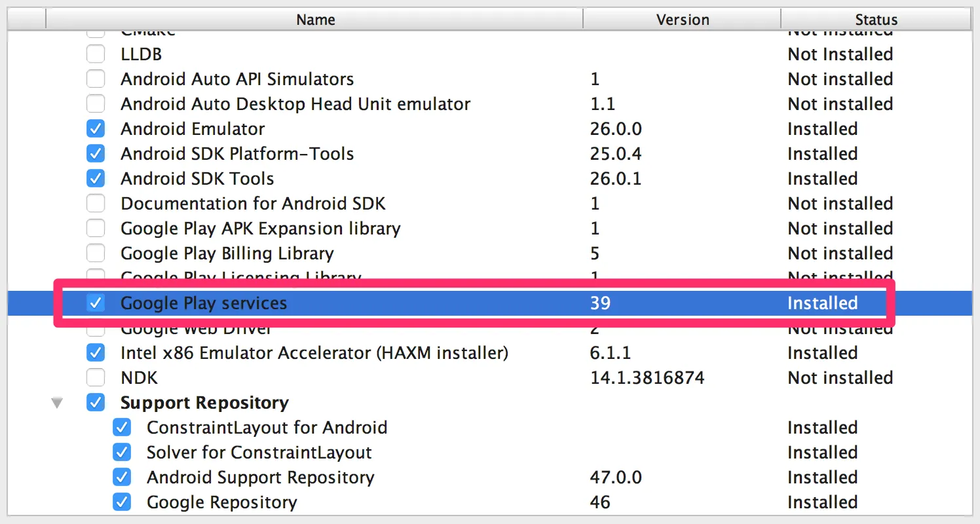Click 'Installed' status of Google Repository

click(823, 502)
